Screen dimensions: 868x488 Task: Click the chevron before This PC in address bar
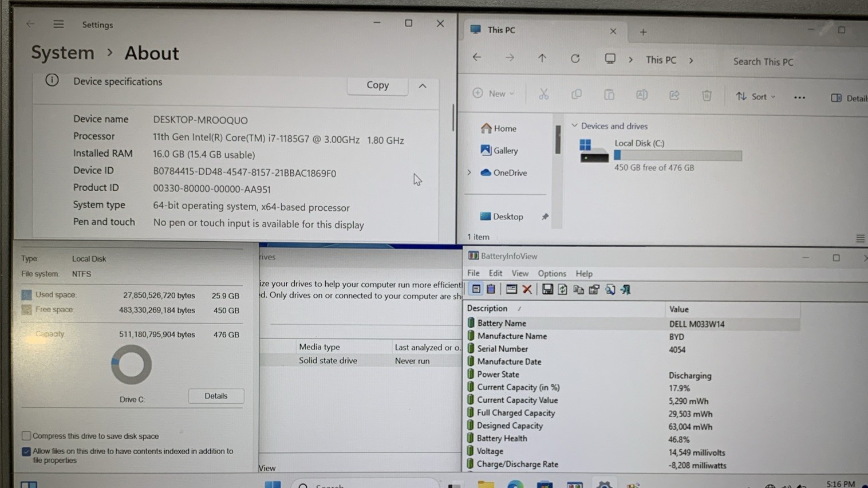pos(631,60)
